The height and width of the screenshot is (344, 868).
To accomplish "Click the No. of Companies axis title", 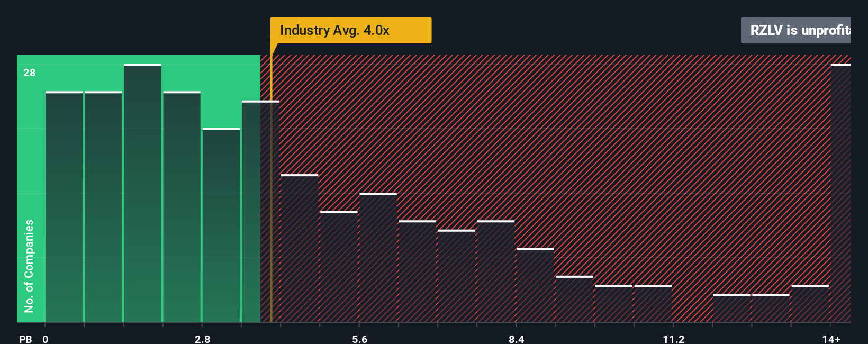I will click(29, 266).
